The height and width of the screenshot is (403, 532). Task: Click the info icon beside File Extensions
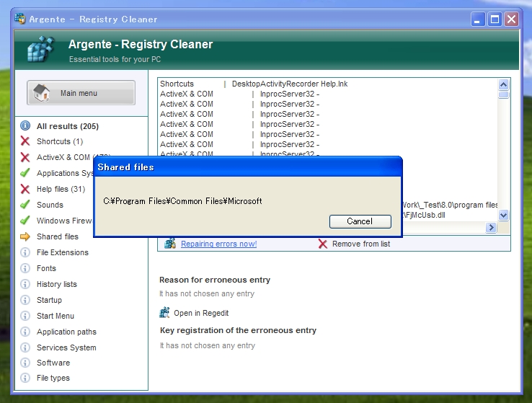click(25, 252)
